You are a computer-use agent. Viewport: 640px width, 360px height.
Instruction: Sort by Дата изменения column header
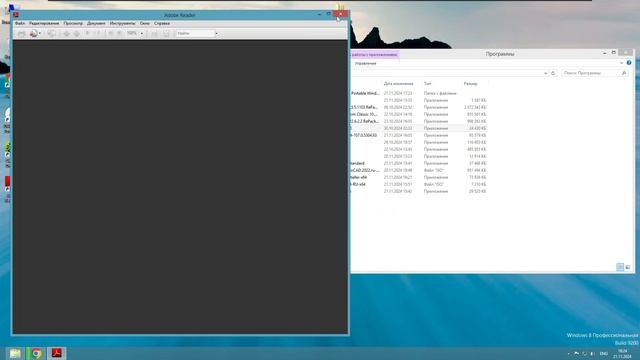398,83
